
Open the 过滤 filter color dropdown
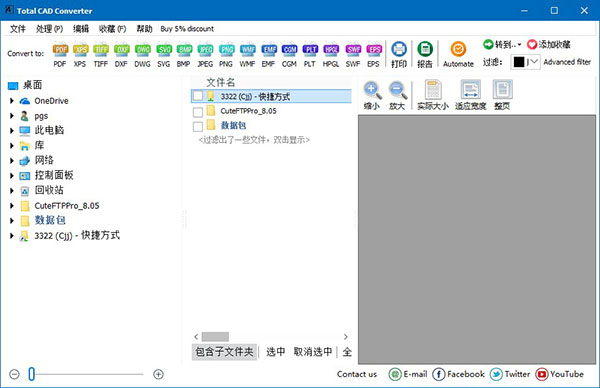click(525, 62)
